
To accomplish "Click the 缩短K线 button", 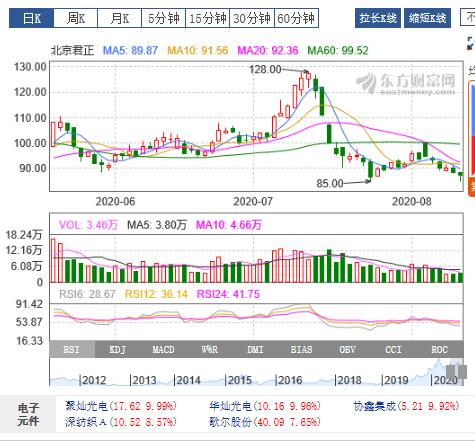I will coord(427,18).
